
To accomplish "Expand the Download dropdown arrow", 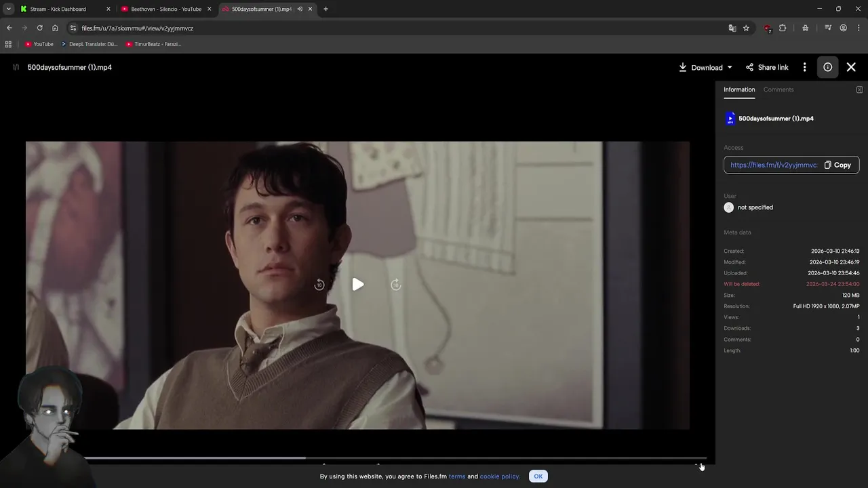I will pyautogui.click(x=730, y=67).
